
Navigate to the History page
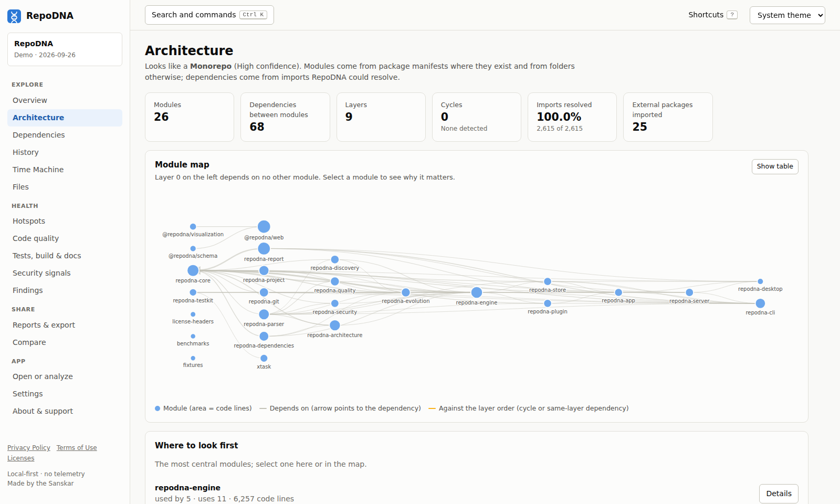[65, 152]
